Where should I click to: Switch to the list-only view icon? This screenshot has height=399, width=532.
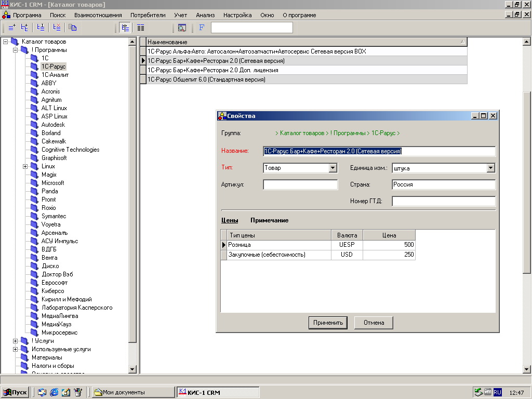pyautogui.click(x=140, y=28)
